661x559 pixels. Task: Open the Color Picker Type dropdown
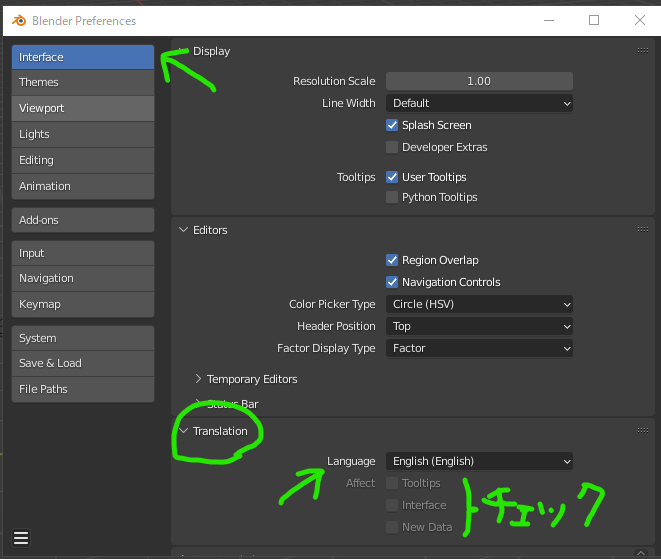coord(479,304)
